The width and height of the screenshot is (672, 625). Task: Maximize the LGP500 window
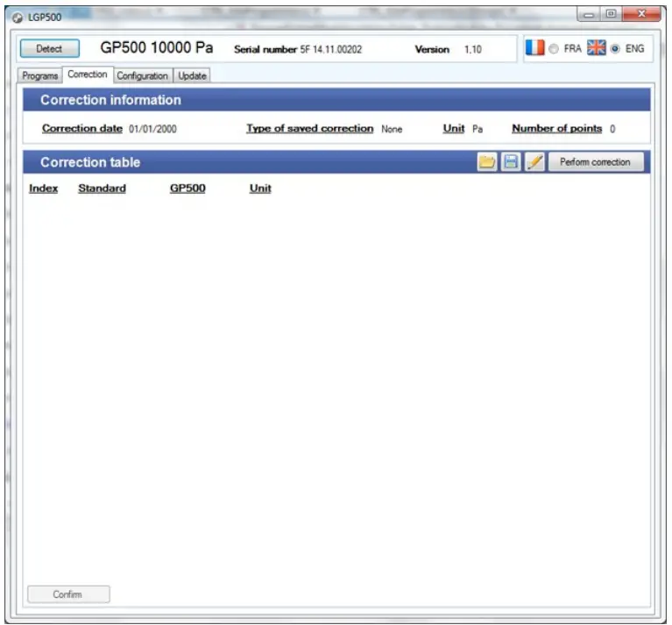tap(612, 15)
